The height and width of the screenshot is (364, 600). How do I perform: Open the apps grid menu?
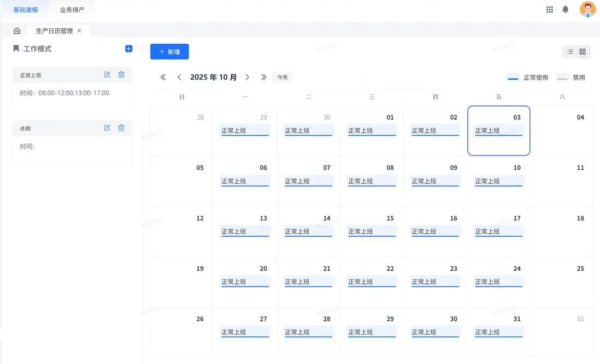coord(550,9)
